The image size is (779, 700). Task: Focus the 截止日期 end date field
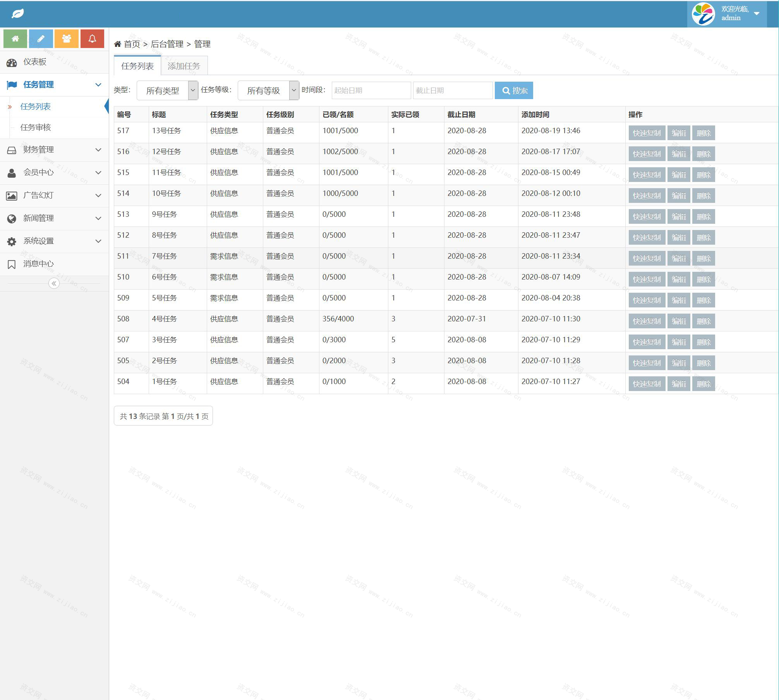pyautogui.click(x=453, y=90)
